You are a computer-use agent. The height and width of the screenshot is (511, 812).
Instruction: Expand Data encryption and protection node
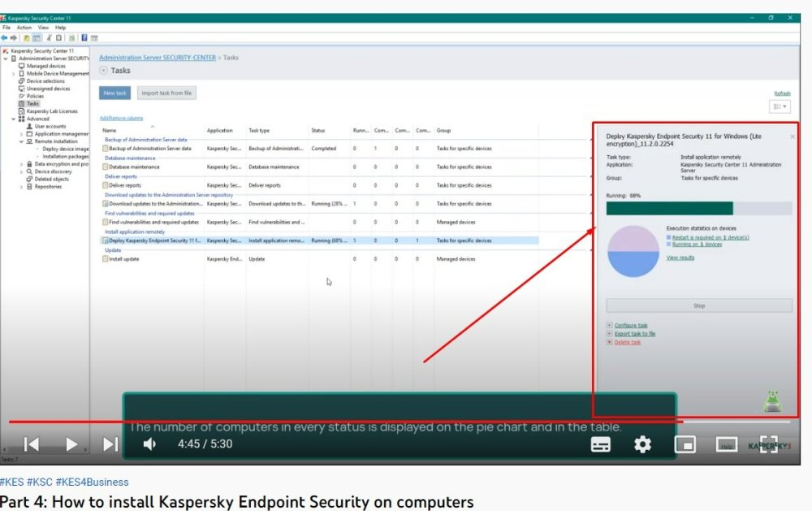coord(21,164)
